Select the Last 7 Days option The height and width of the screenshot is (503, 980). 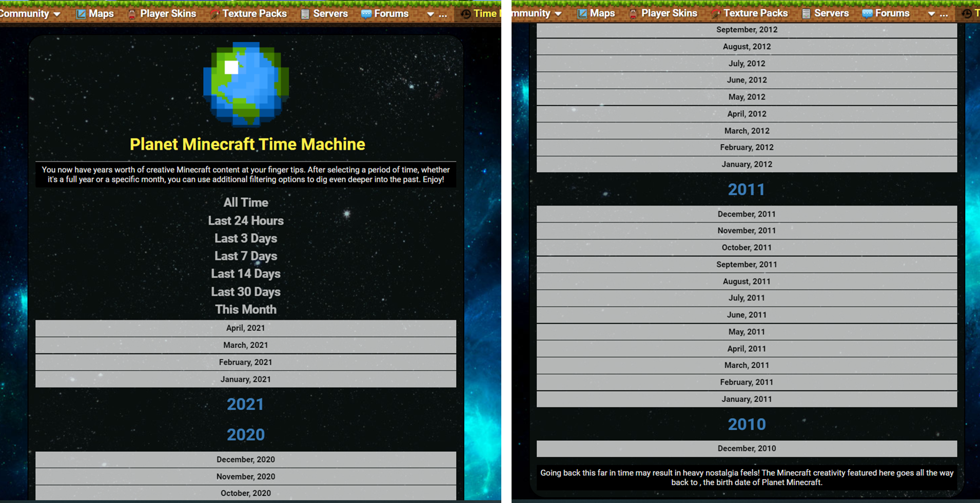[246, 256]
